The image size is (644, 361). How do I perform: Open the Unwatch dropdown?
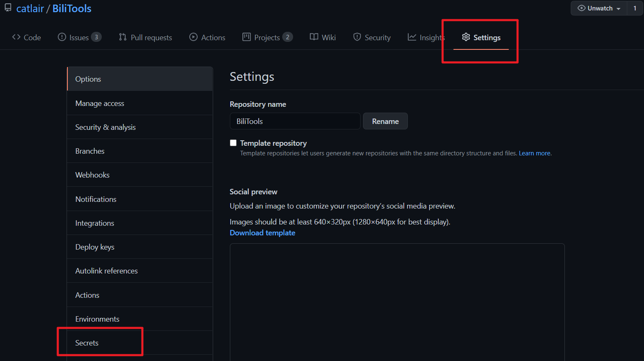tap(599, 8)
